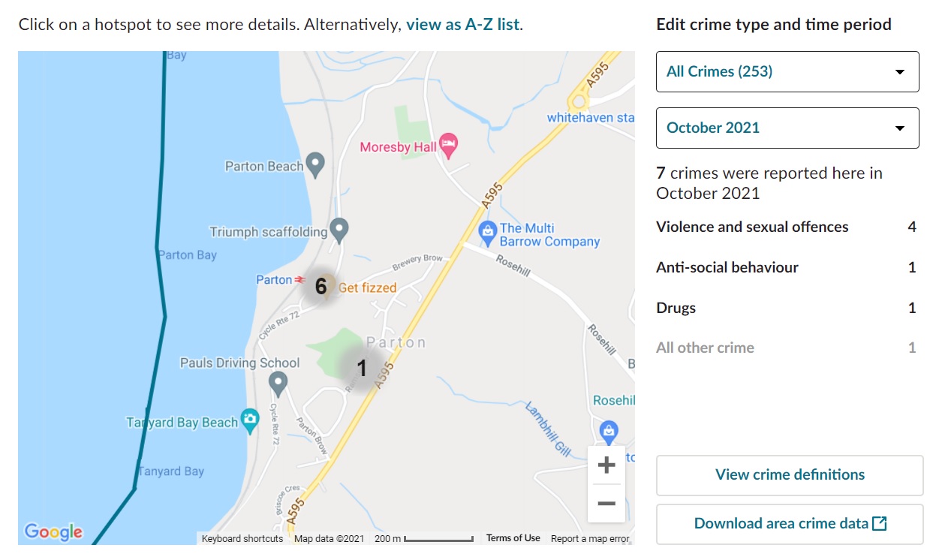The image size is (930, 560).
Task: Zoom in on the map
Action: click(606, 465)
